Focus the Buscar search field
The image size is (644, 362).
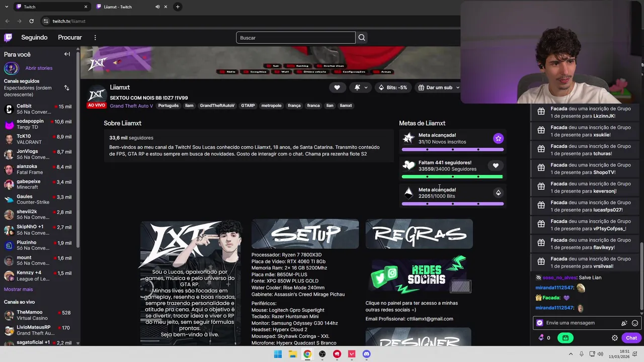[x=296, y=38]
